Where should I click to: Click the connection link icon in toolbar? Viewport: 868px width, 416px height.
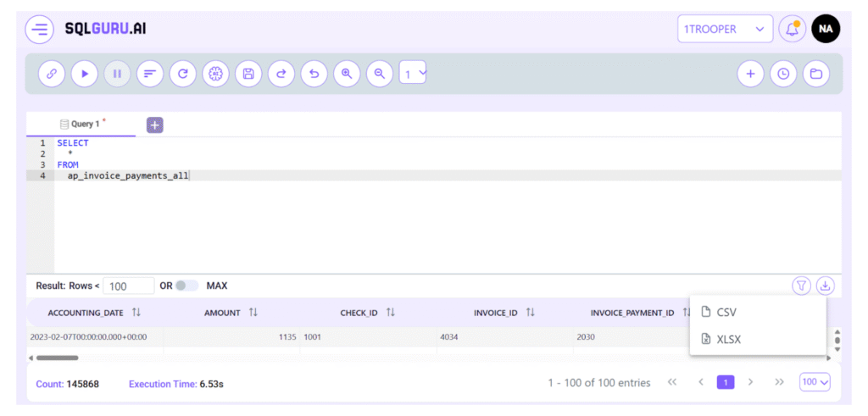tap(52, 74)
